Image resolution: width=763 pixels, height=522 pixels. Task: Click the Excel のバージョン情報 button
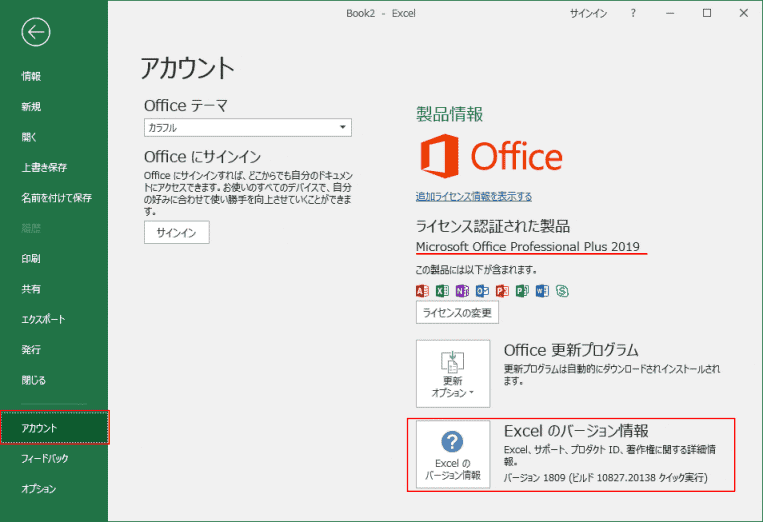point(453,454)
